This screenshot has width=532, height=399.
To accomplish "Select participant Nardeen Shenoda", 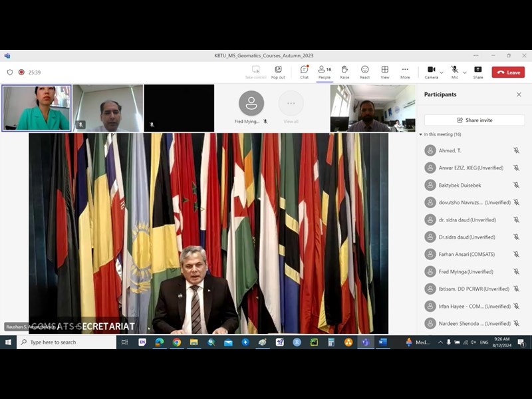I will point(472,323).
